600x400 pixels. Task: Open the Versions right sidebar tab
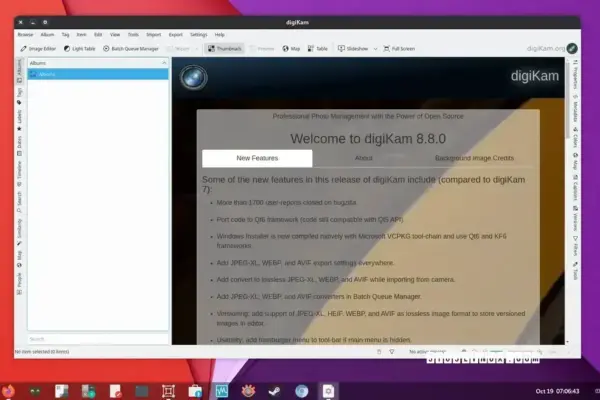[x=575, y=219]
